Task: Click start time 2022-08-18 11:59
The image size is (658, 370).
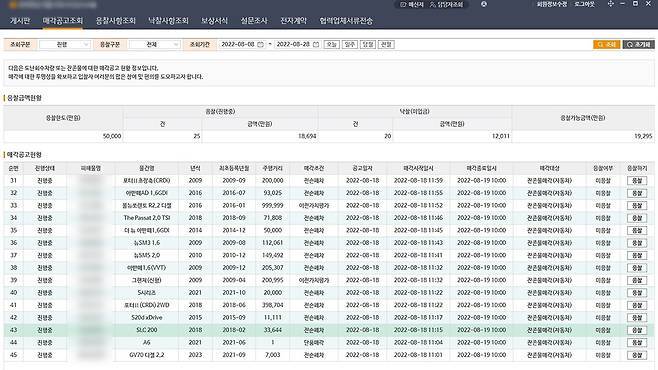Action: [418, 181]
